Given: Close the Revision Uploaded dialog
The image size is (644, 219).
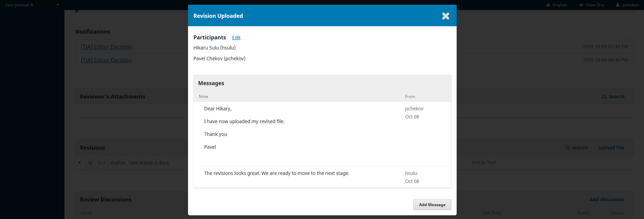Looking at the screenshot, I should click(x=445, y=16).
